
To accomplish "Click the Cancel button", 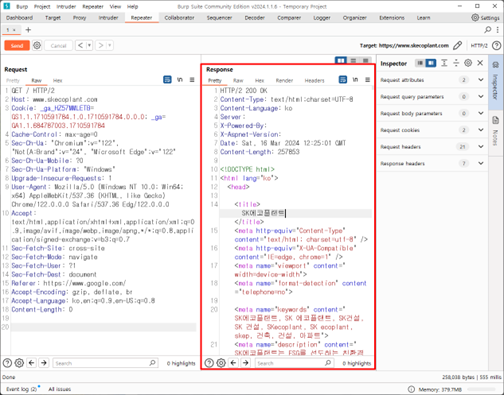I will coord(58,45).
